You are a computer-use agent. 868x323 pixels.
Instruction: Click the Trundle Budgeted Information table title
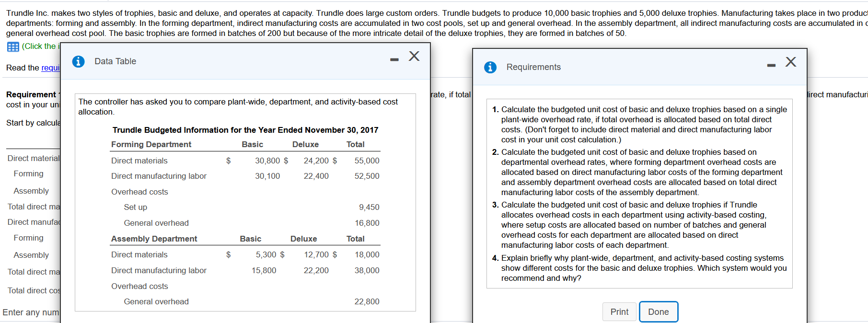[x=245, y=130]
